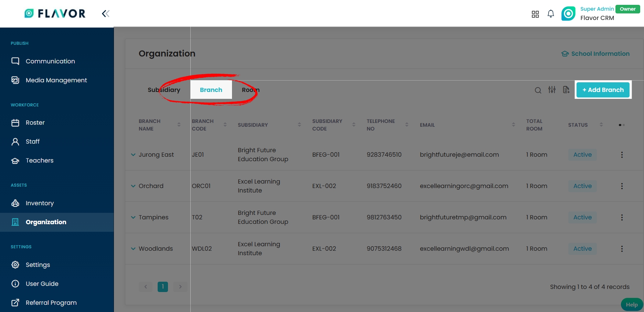
Task: Click the Flavor CRM profile avatar
Action: coord(568,14)
